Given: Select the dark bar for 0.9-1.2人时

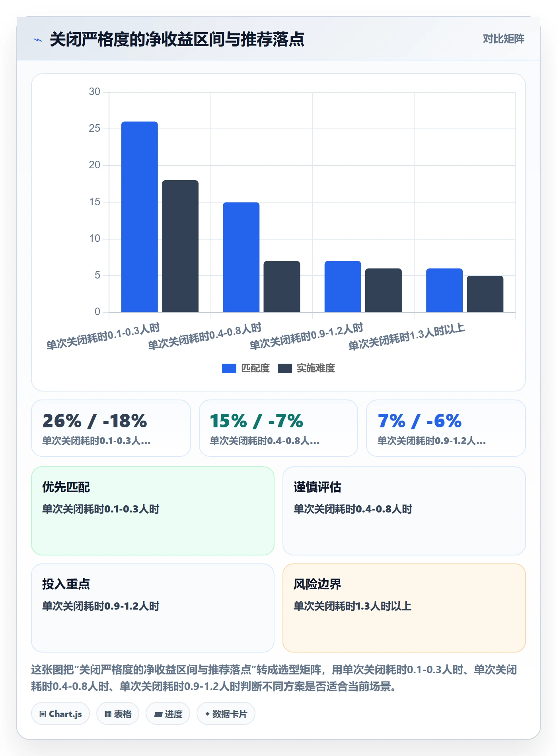Looking at the screenshot, I should 384,290.
